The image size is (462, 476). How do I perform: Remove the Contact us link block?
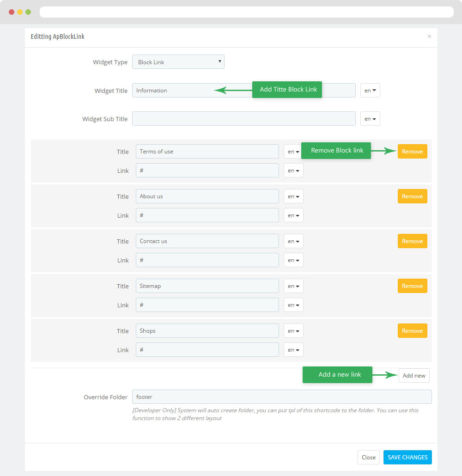412,241
